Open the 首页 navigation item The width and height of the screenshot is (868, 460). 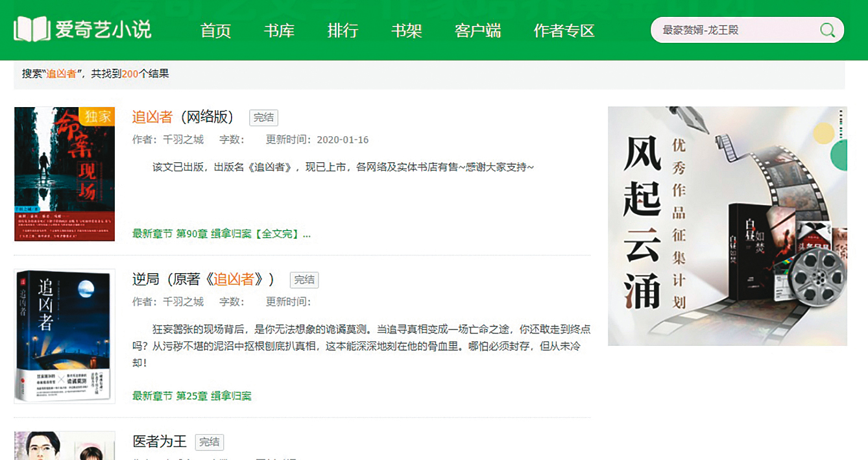tap(215, 30)
